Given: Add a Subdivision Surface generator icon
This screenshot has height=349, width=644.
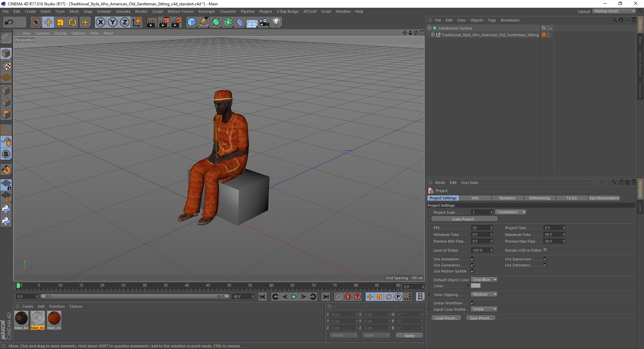Looking at the screenshot, I should [216, 22].
